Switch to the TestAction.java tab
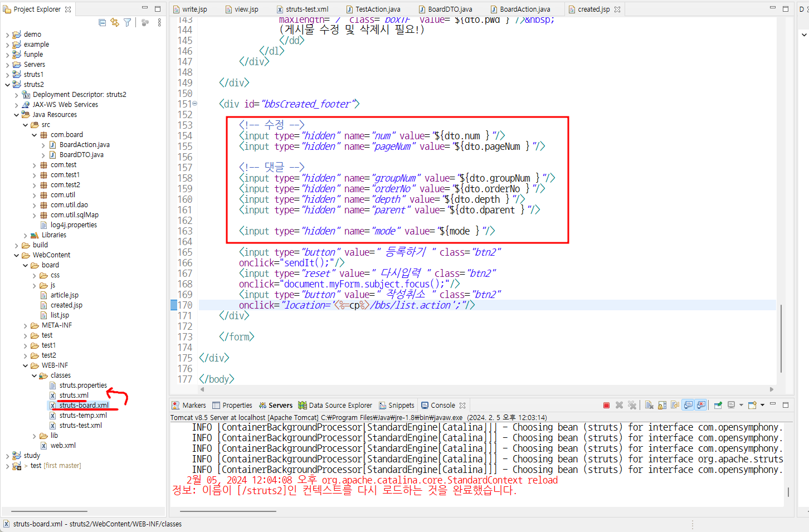This screenshot has width=809, height=532. point(373,9)
